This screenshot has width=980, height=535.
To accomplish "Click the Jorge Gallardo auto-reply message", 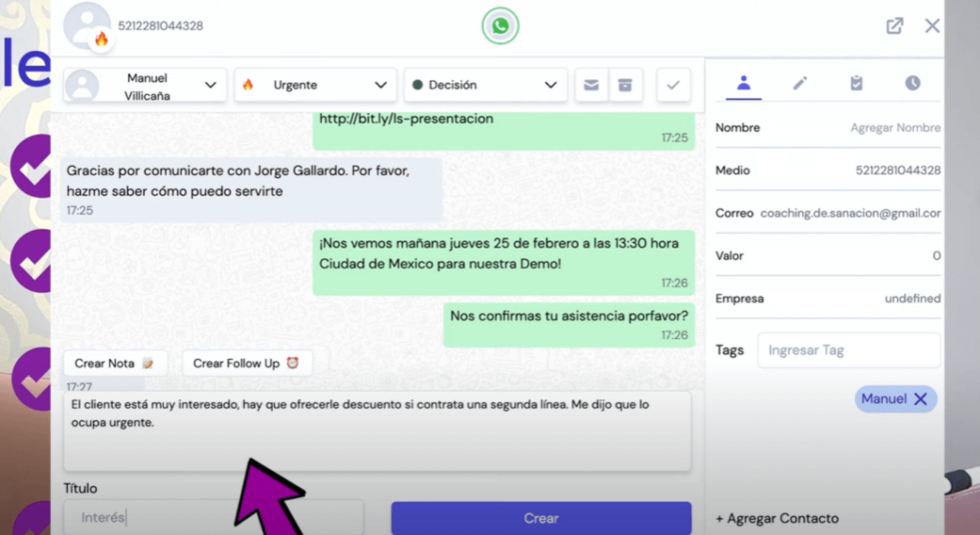I will [251, 190].
